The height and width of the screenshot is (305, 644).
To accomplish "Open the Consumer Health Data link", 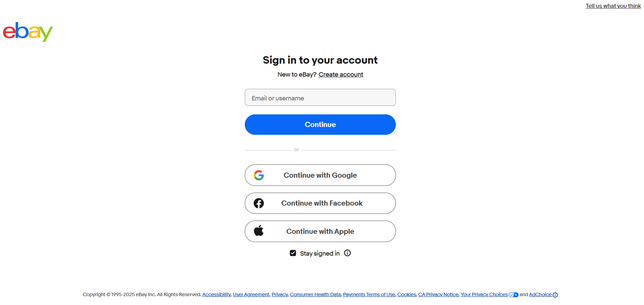I will tap(315, 294).
